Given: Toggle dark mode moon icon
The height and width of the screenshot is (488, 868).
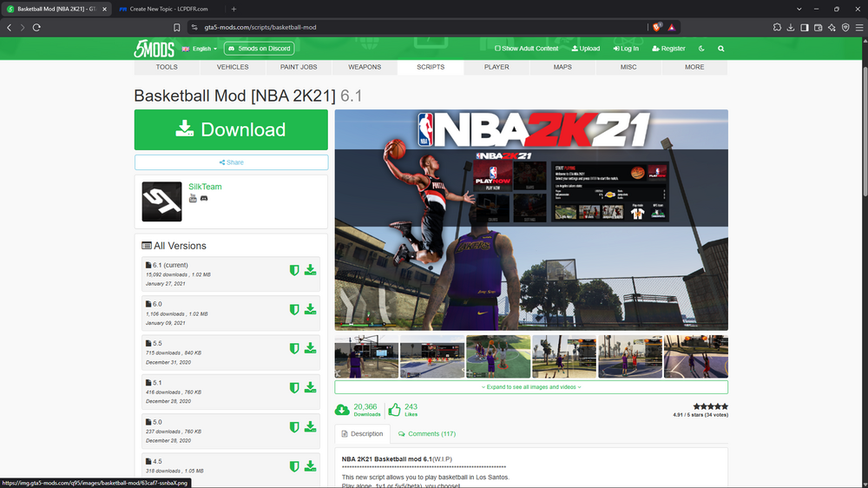Looking at the screenshot, I should coord(701,49).
